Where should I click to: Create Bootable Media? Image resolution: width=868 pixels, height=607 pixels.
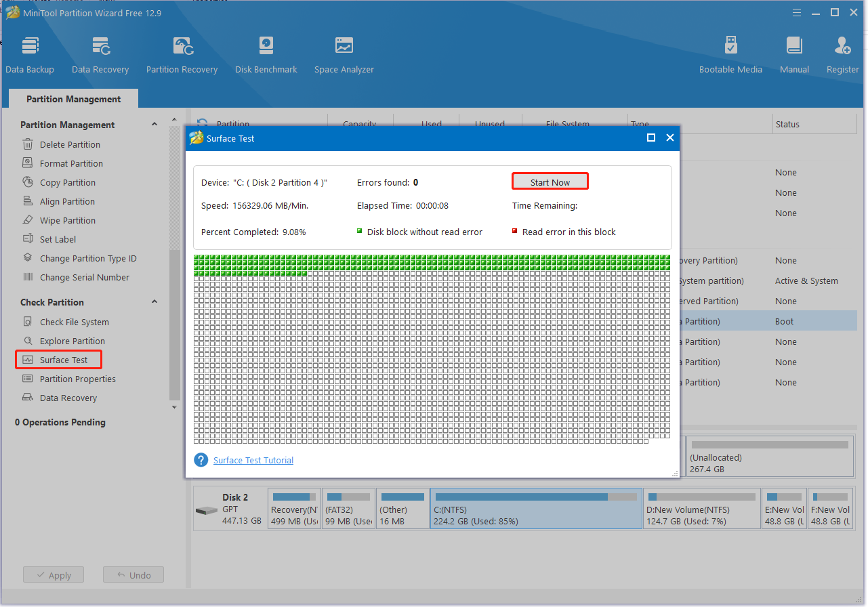point(730,55)
